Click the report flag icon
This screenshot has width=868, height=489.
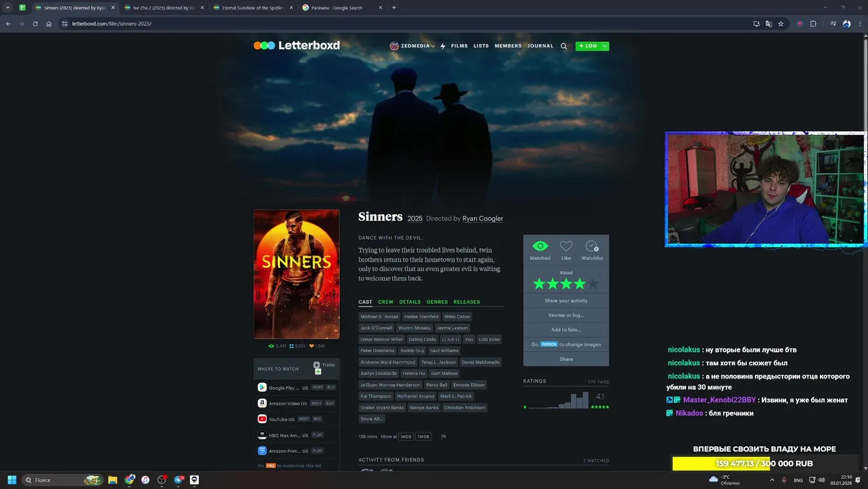(x=443, y=437)
